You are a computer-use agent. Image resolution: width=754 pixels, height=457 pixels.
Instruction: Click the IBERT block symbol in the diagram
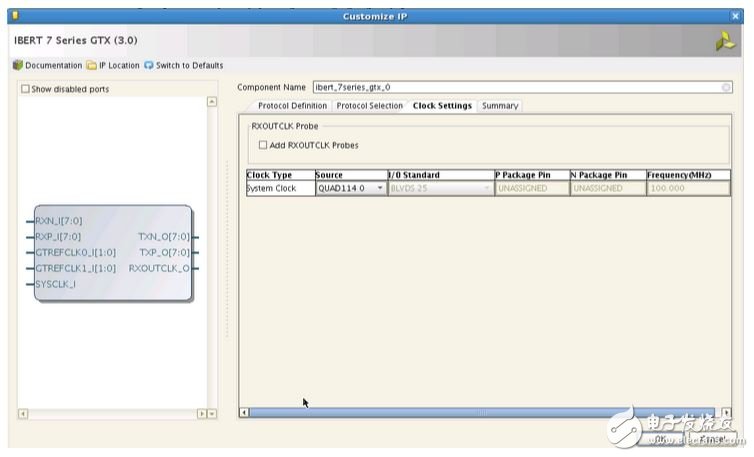tap(112, 253)
